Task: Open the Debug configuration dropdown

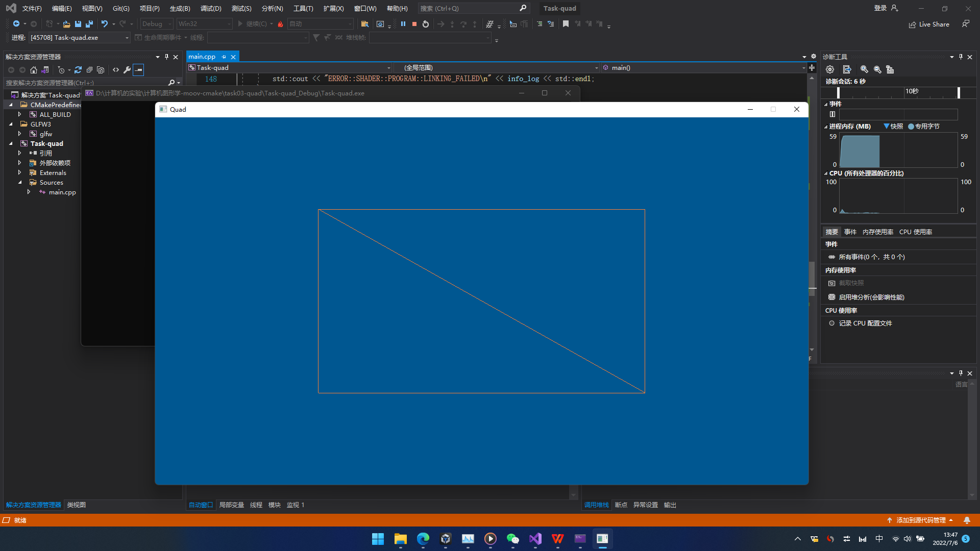Action: tap(157, 24)
